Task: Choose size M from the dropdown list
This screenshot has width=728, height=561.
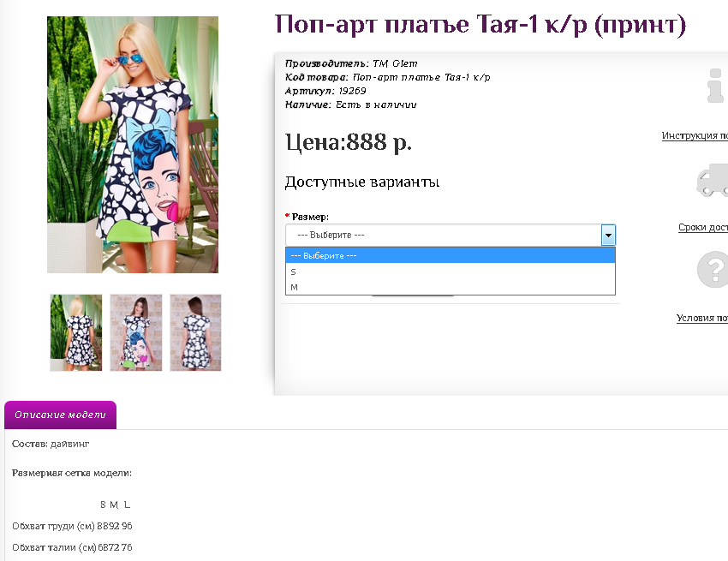Action: (451, 287)
